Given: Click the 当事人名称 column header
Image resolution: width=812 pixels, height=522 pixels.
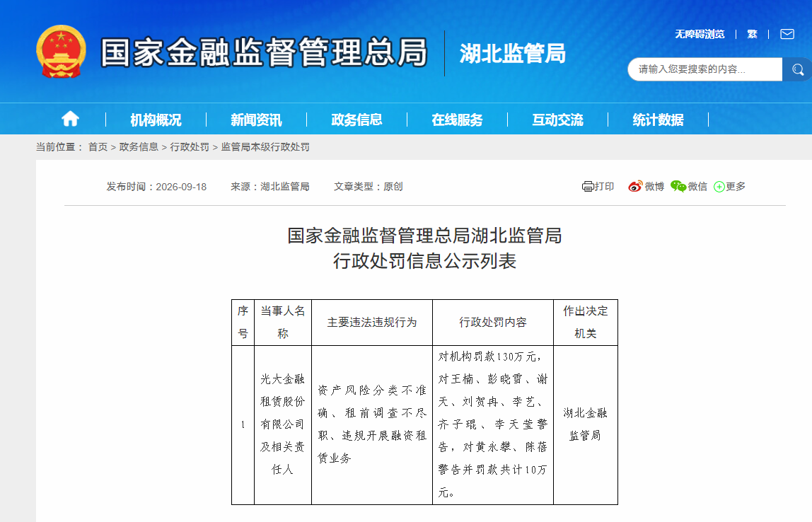Looking at the screenshot, I should coord(283,322).
